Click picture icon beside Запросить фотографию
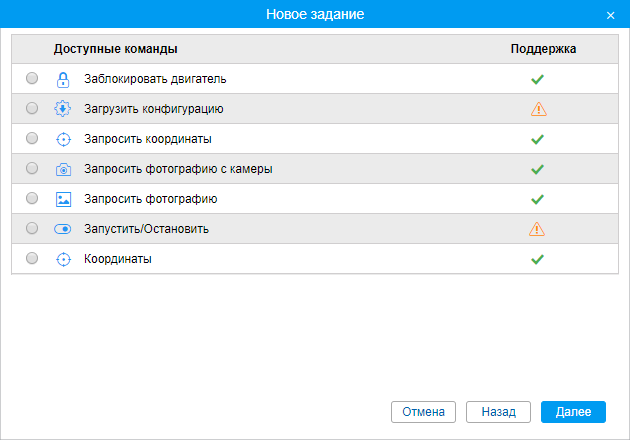Viewport: 630px width, 440px height. click(63, 199)
